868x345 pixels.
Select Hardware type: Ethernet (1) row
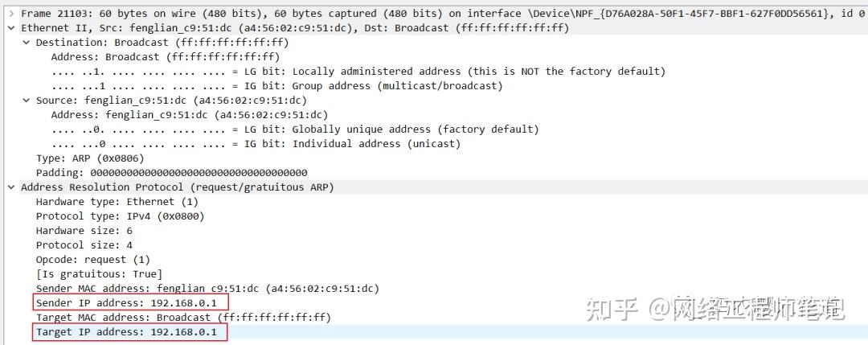tap(117, 202)
